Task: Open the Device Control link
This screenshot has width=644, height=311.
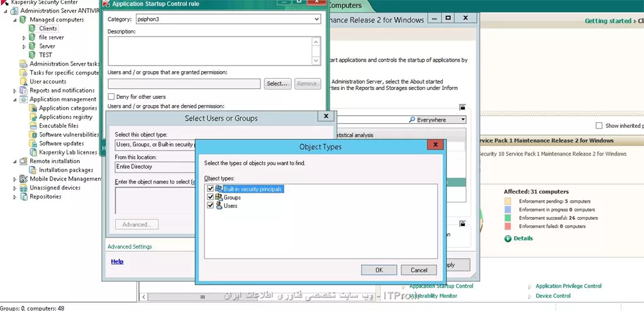Action: coord(553,296)
